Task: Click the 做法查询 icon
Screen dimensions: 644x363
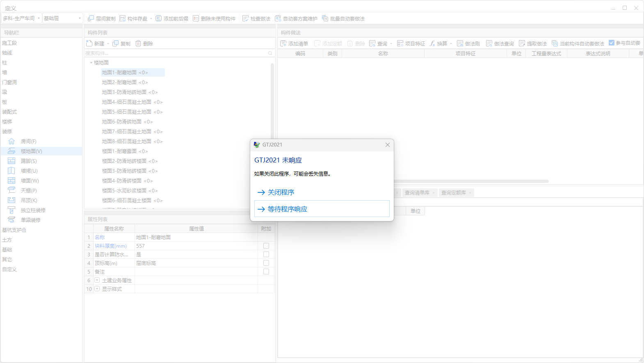Action: [489, 43]
